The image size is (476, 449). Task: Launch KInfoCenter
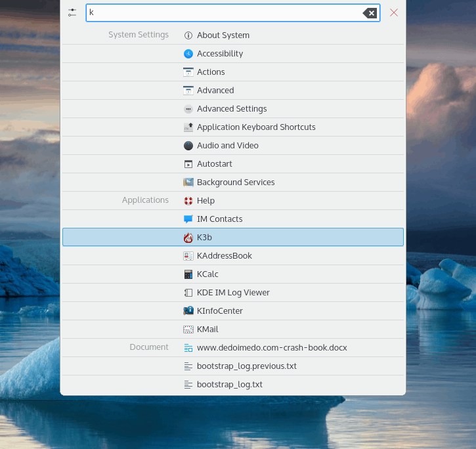[x=233, y=311]
